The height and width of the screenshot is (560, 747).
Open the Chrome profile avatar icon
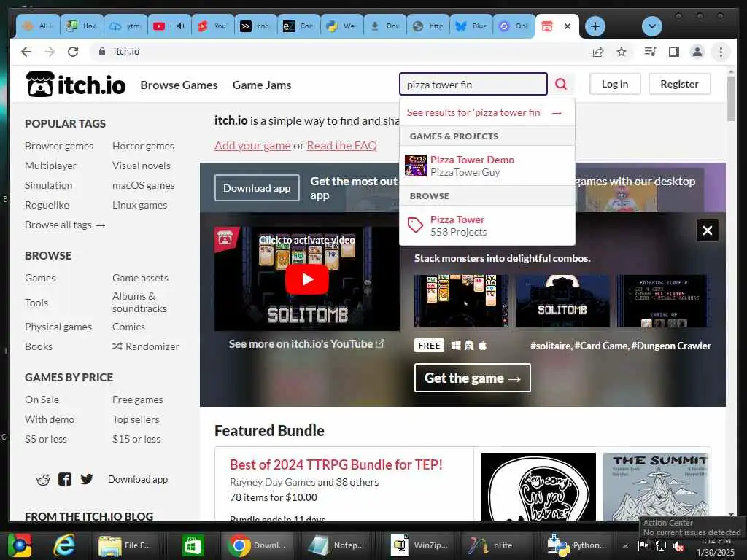697,52
